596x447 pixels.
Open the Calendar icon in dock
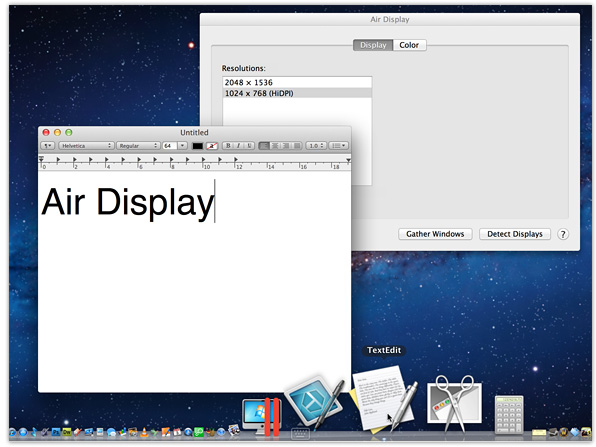177,433
